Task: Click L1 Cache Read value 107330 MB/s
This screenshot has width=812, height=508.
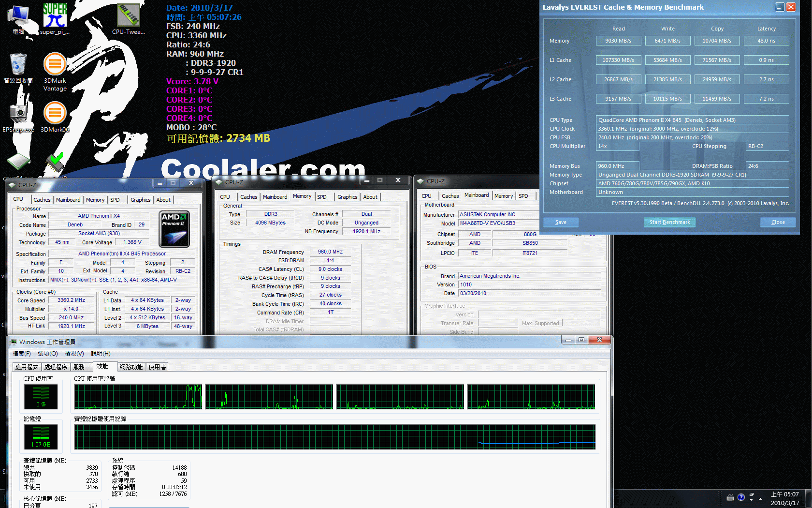Action: pyautogui.click(x=618, y=60)
